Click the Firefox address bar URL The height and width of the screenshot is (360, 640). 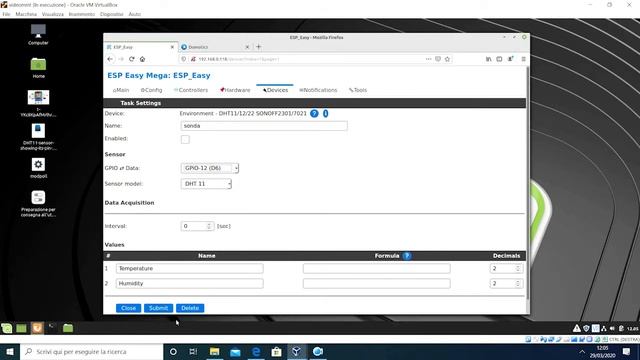(239, 59)
